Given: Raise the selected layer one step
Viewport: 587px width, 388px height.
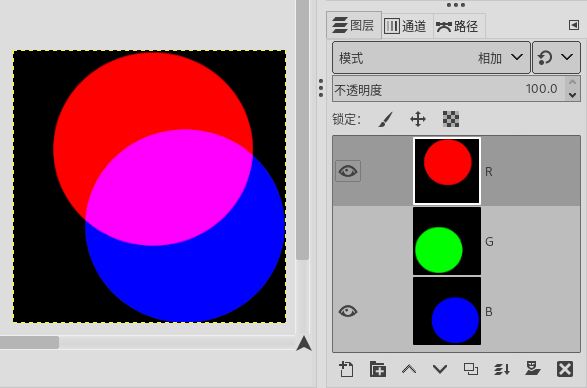Looking at the screenshot, I should (x=409, y=369).
